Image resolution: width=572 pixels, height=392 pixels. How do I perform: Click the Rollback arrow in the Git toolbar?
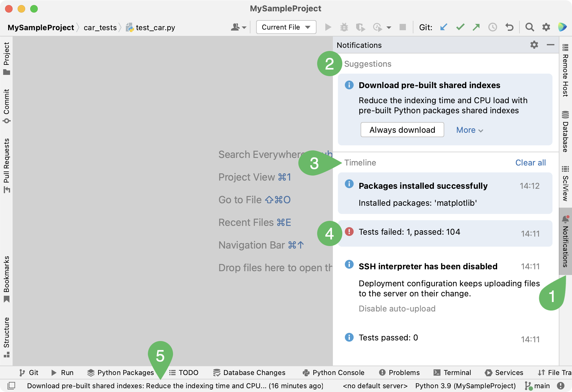pos(509,27)
